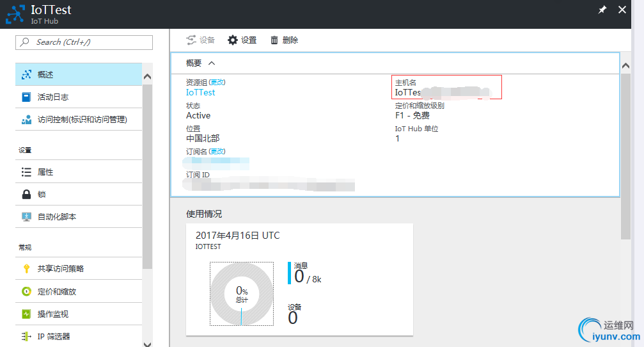Screen dimensions: 644x347
Task: Select the 中国北部 location text
Action: coord(203,138)
